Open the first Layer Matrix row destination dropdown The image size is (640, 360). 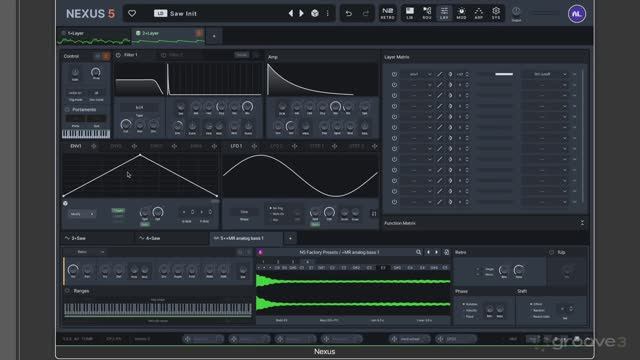[546, 74]
